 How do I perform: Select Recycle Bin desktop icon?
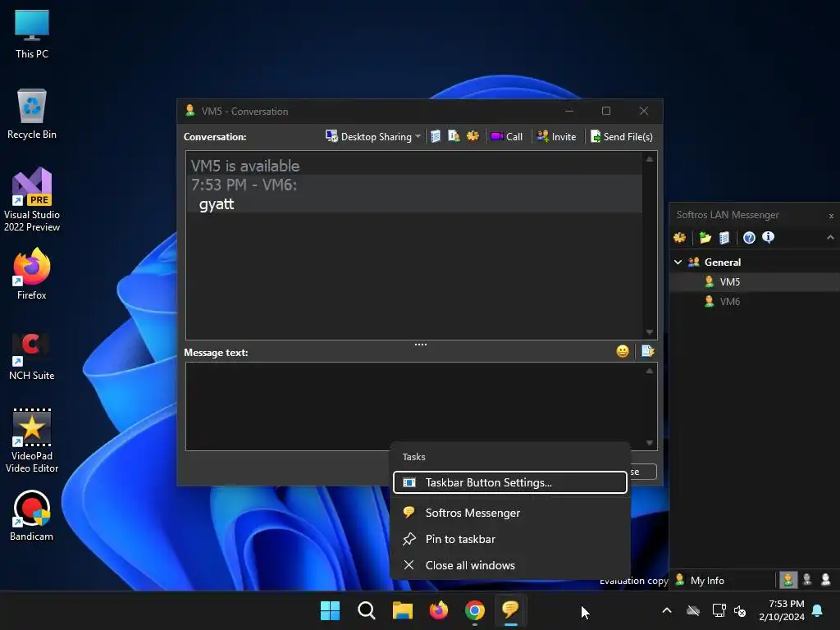32,114
